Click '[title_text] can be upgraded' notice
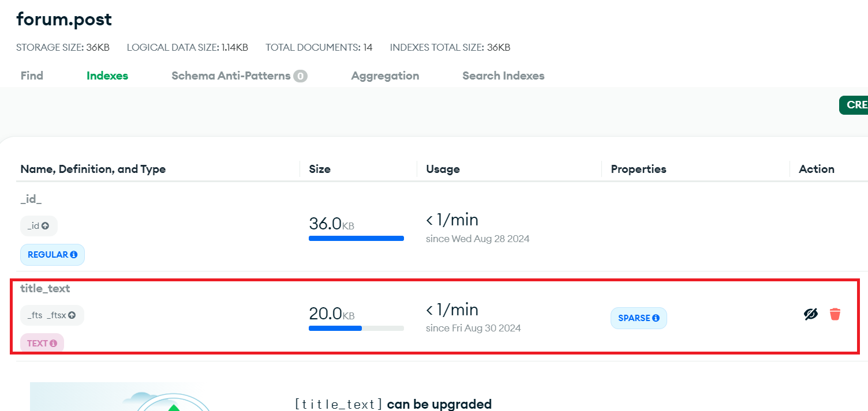868x411 pixels. click(393, 404)
